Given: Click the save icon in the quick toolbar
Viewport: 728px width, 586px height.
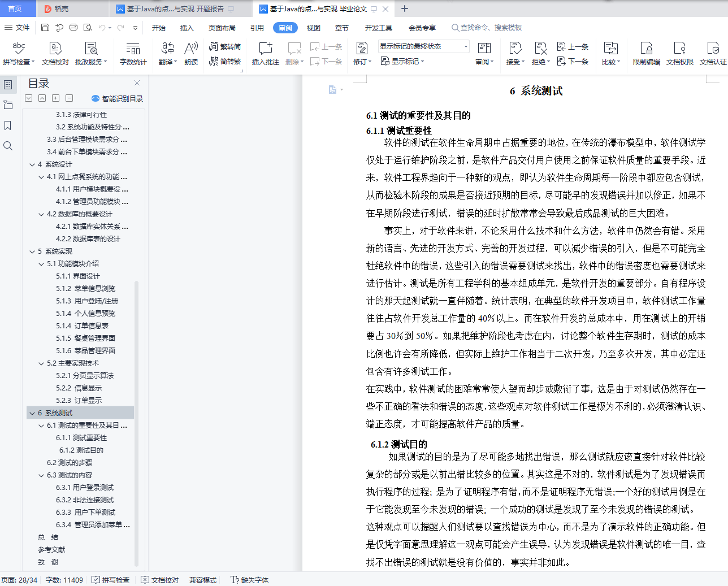Looking at the screenshot, I should (x=45, y=28).
